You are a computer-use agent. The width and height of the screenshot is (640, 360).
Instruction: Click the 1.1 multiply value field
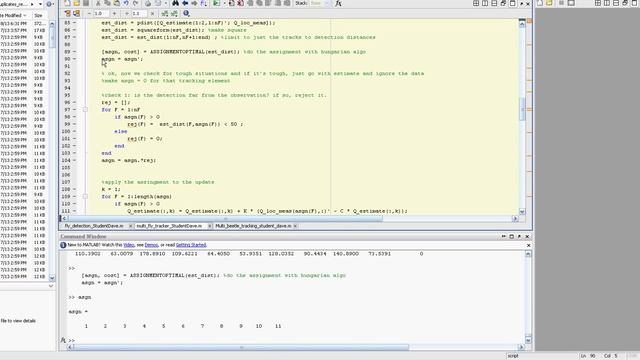coord(139,13)
